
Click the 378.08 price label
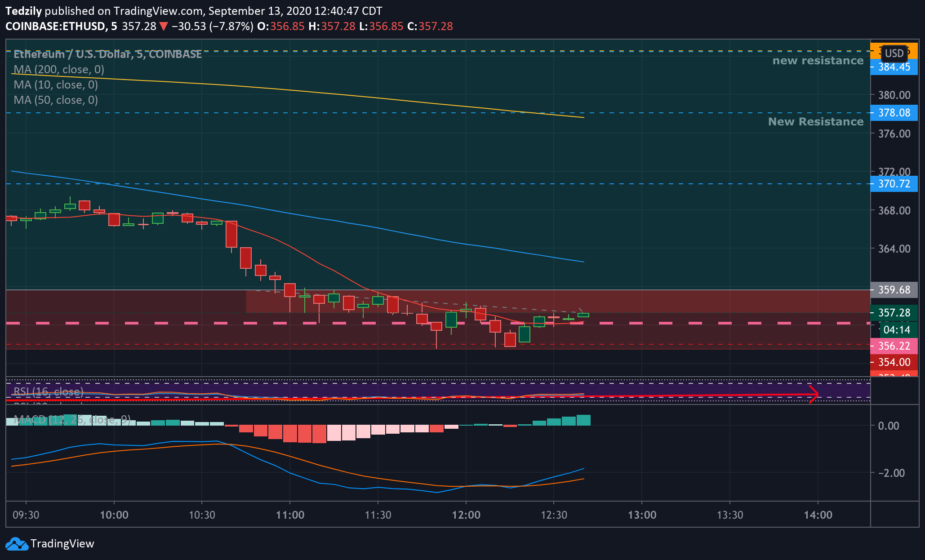(x=894, y=113)
